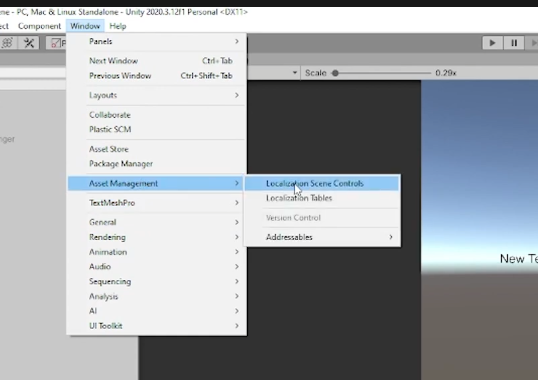Choose Next Window menu entry

click(x=157, y=61)
